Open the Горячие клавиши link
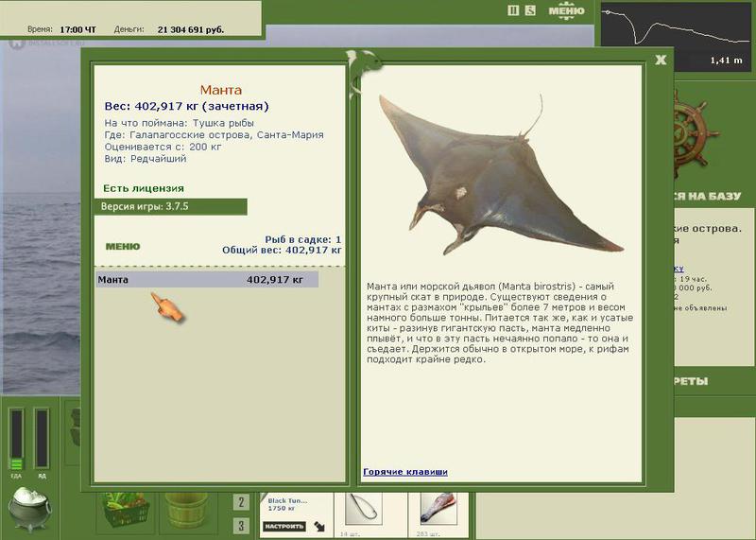The image size is (756, 540). (x=405, y=472)
